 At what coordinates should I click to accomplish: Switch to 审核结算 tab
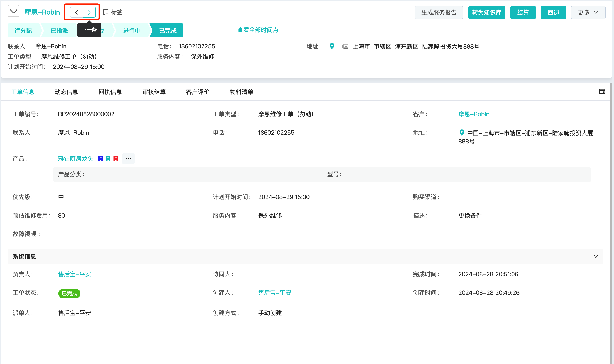pos(154,92)
